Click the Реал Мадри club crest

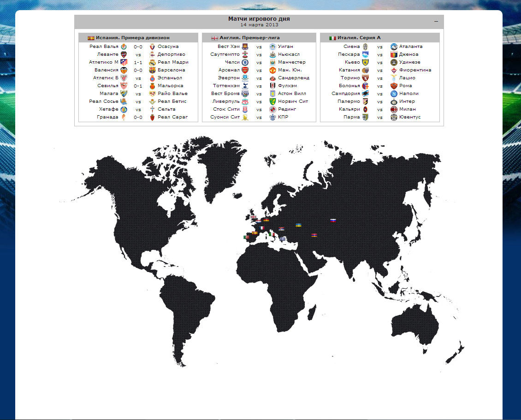152,62
